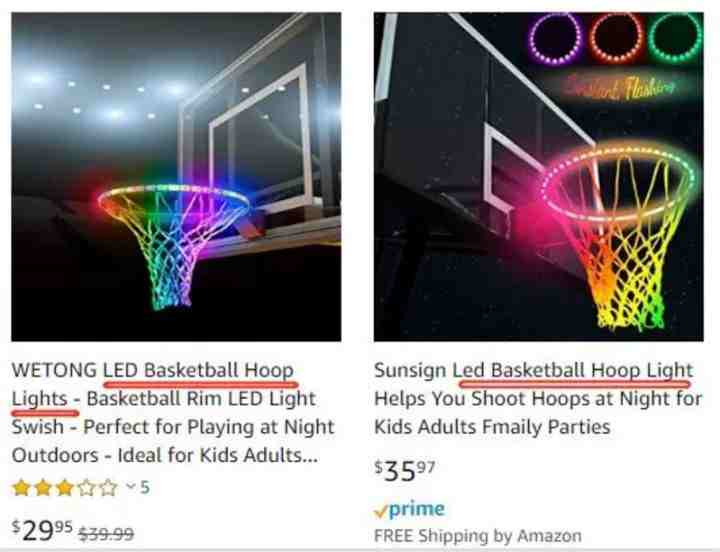The height and width of the screenshot is (552, 720).
Task: Click the last empty star
Action: click(109, 488)
